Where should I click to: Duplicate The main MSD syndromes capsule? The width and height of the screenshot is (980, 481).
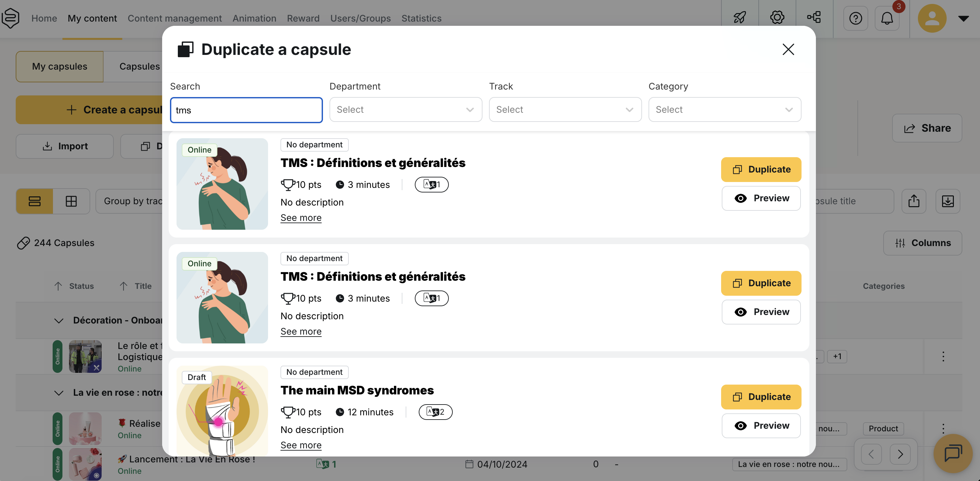[761, 397]
